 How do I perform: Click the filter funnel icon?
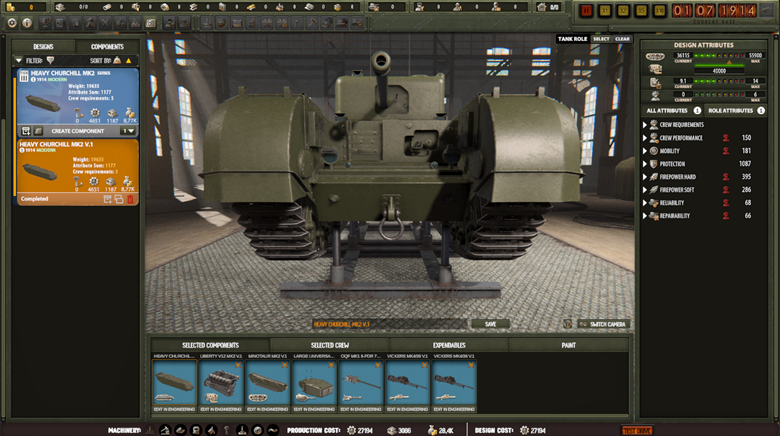click(x=50, y=60)
